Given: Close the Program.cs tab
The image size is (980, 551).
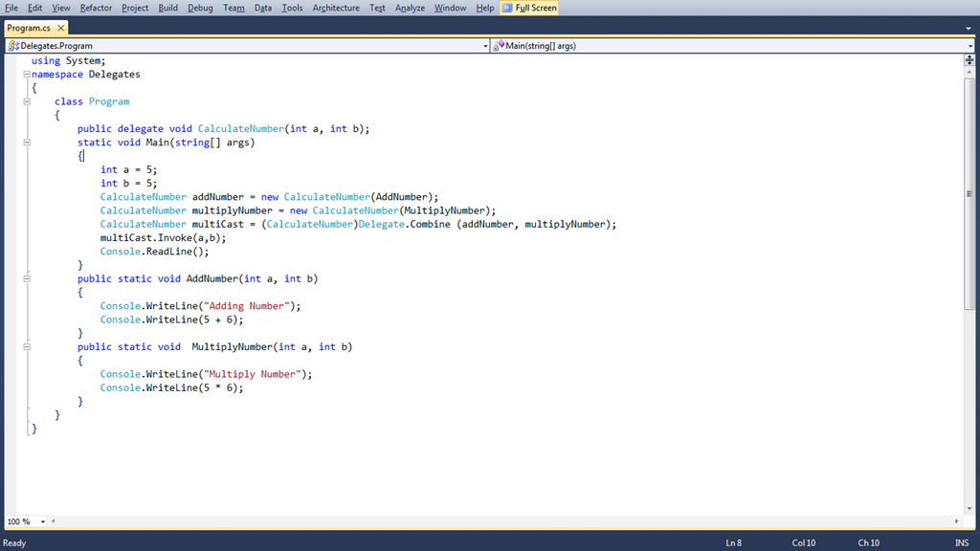Looking at the screenshot, I should (60, 28).
